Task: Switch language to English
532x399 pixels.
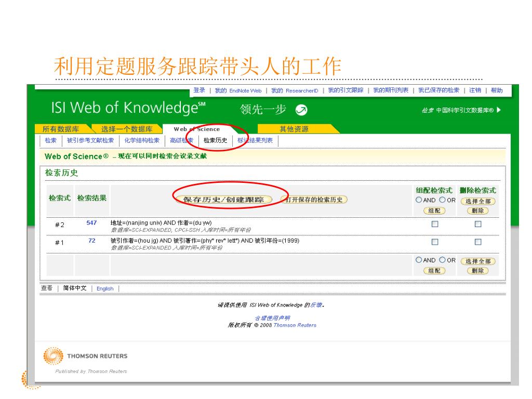Action: 105,288
